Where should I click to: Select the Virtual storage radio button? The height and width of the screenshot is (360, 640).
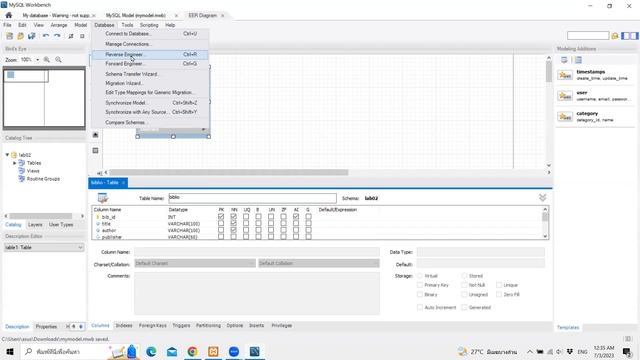pyautogui.click(x=420, y=276)
